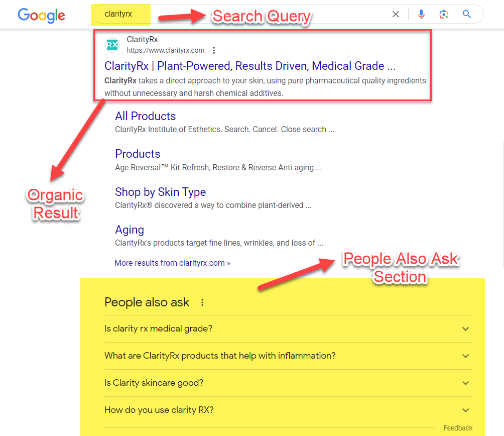Click the https://www.clarityrx.com URL

166,50
